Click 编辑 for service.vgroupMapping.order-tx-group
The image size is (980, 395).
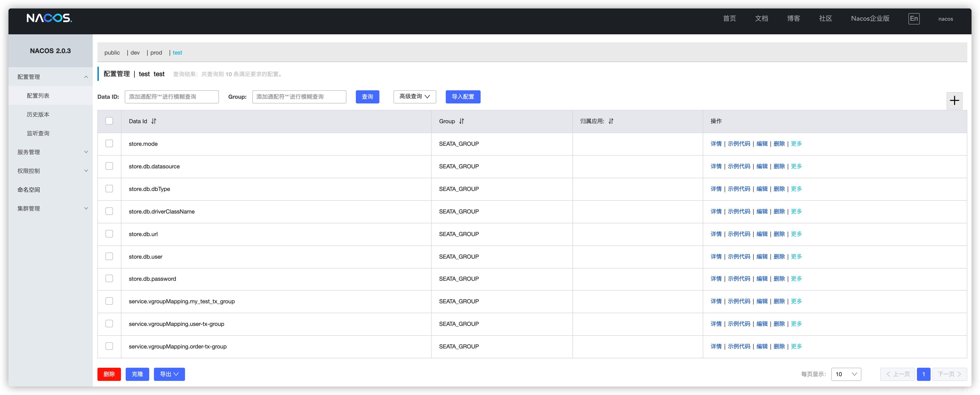pyautogui.click(x=762, y=346)
